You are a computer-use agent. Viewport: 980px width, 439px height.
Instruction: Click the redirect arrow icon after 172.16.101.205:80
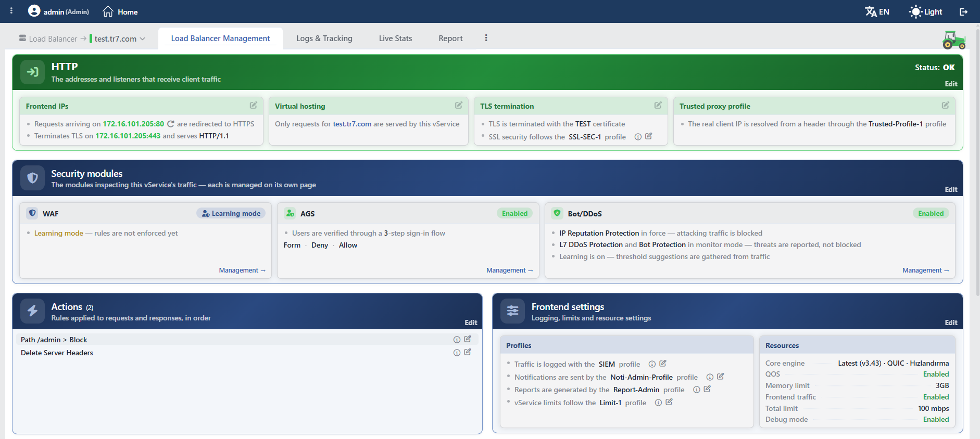170,124
